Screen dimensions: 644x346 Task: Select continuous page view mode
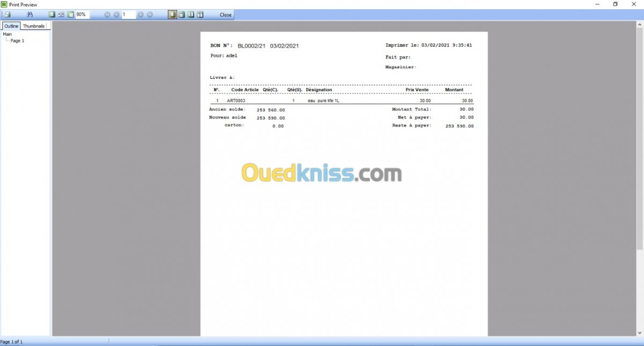click(182, 14)
